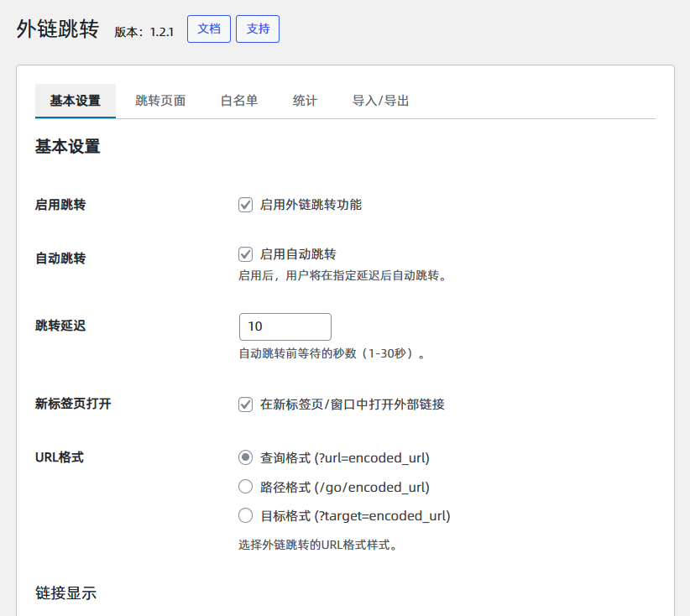Click the 跳转延迟 row label
This screenshot has width=690, height=616.
[x=60, y=326]
